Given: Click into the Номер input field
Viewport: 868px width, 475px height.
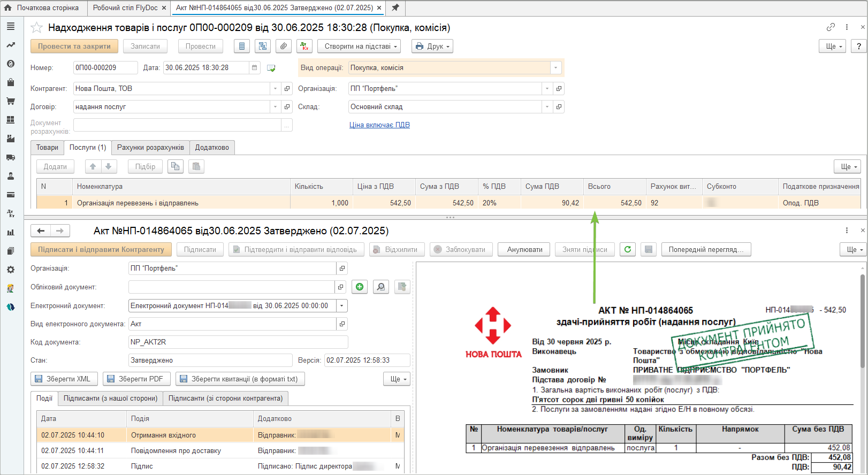Looking at the screenshot, I should pos(105,68).
